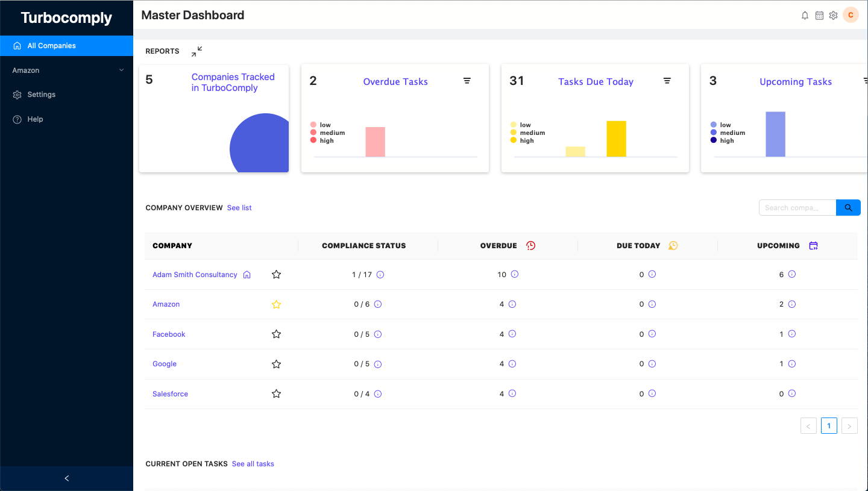Click the See list link
868x491 pixels.
(239, 208)
